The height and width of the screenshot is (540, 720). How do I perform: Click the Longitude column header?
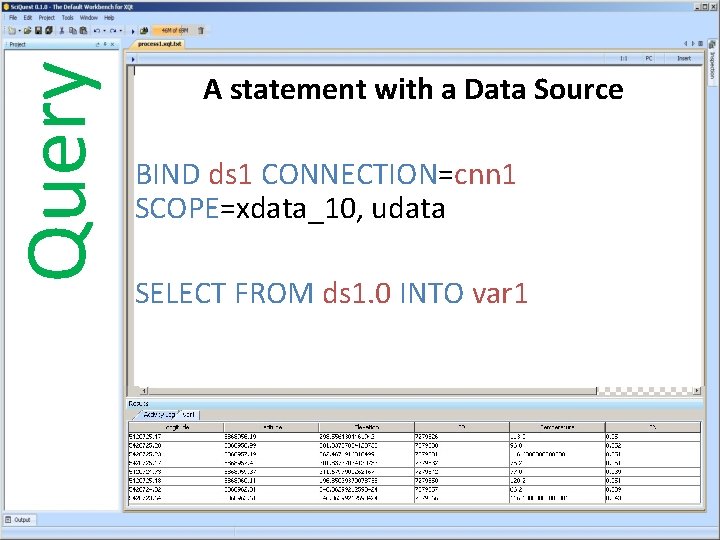point(176,427)
